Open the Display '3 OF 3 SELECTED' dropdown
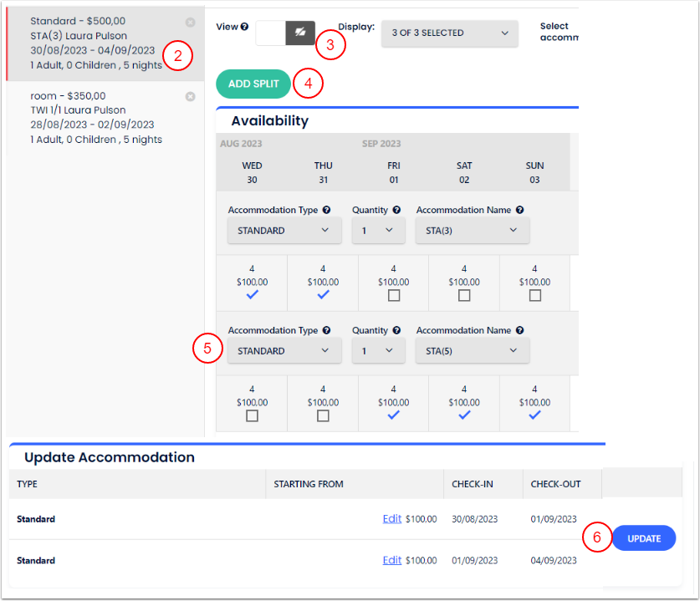Screen dimensions: 700x601 (x=449, y=33)
